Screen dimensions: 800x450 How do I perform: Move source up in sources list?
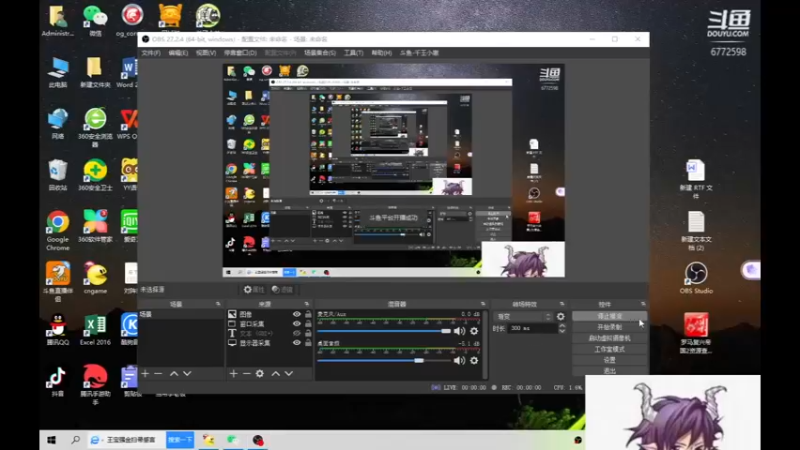[x=276, y=373]
